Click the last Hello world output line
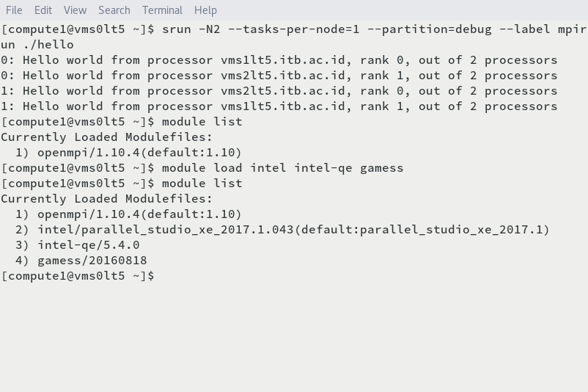Viewport: 588px width, 392px height. 279,106
